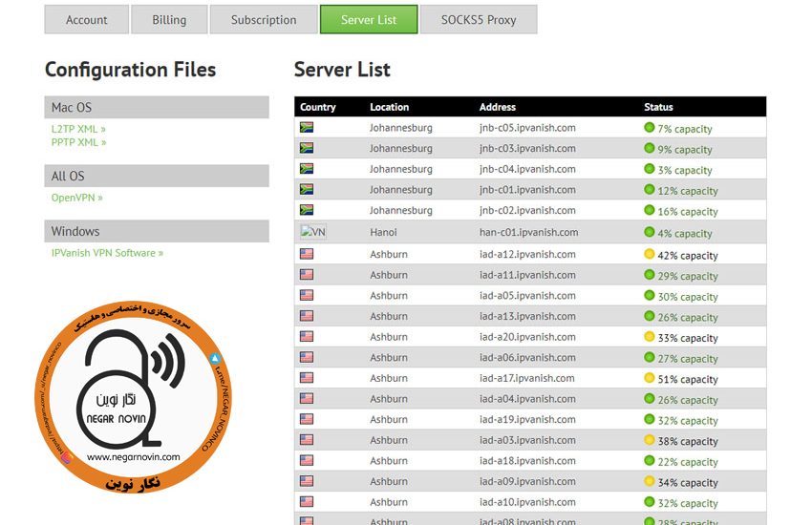Click US flag in iad-a12 row
The image size is (812, 525).
[x=307, y=254]
